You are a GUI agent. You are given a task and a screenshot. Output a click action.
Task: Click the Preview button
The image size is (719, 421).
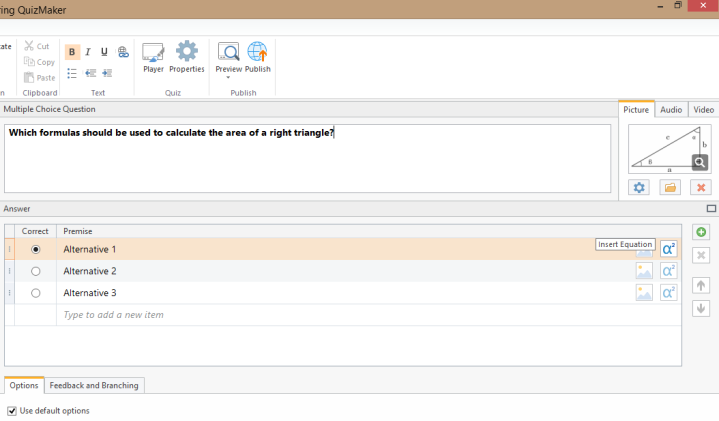pos(228,57)
